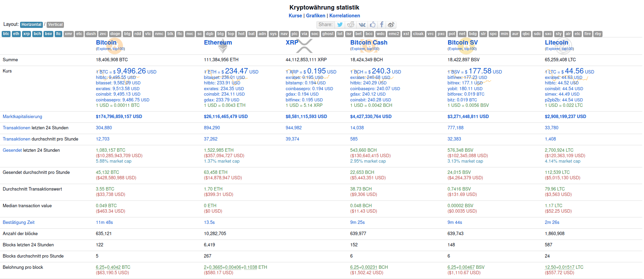Click Ethereum block count 10,282,705
The height and width of the screenshot is (279, 644).
215,234
